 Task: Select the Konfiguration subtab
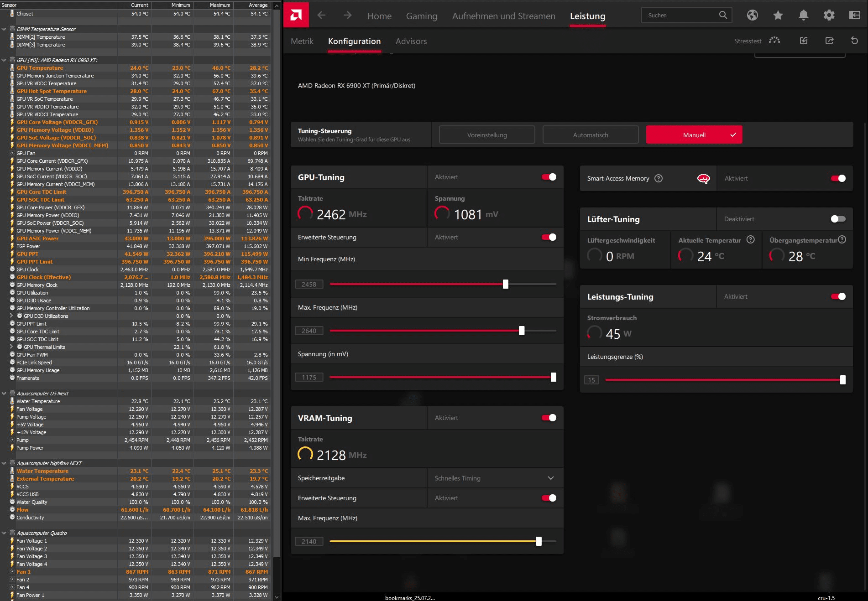coord(354,41)
